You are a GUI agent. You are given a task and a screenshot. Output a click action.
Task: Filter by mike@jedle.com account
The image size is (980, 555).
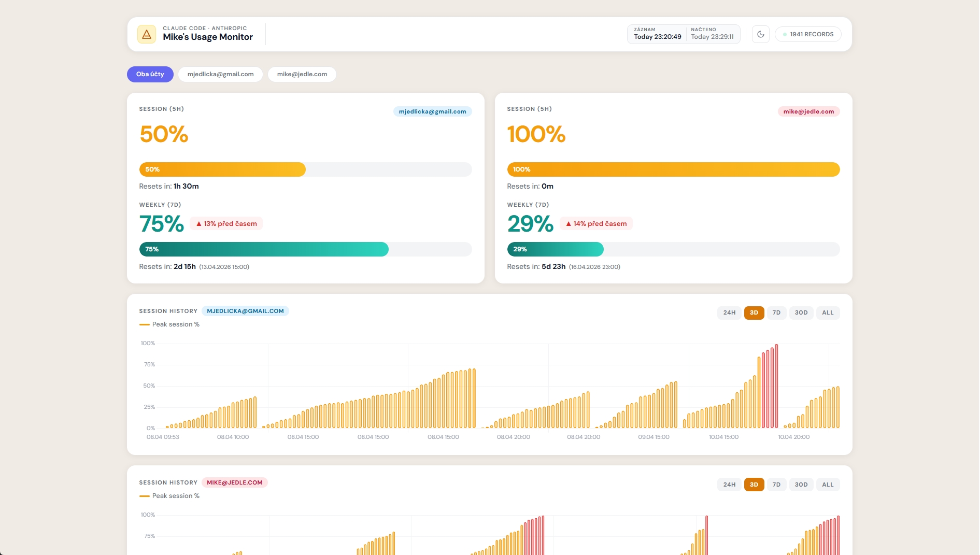coord(302,74)
